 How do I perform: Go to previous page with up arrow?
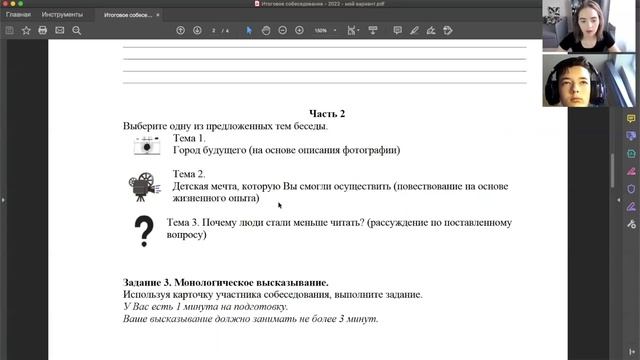point(180,31)
